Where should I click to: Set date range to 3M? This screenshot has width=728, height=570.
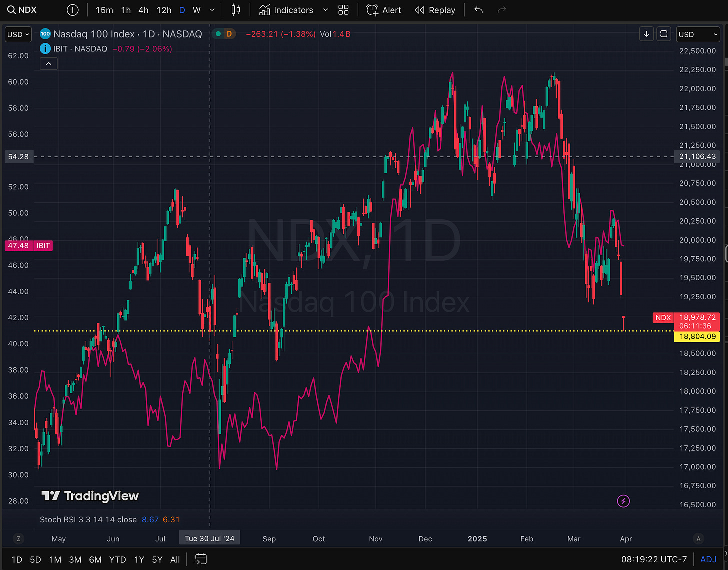[75, 559]
